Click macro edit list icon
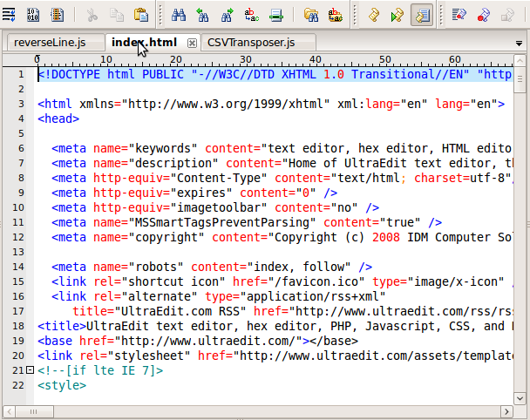This screenshot has width=530, height=420. point(459,15)
